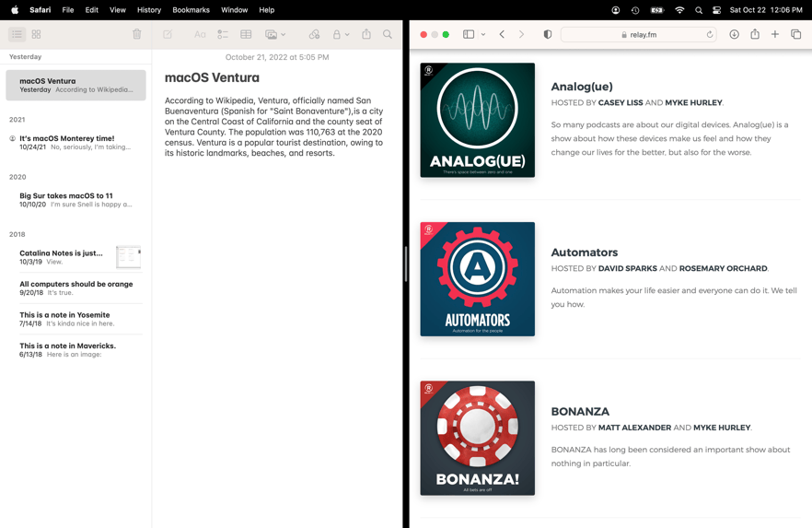The width and height of the screenshot is (812, 528).
Task: Click the BONANZA! podcast artwork
Action: 478,439
